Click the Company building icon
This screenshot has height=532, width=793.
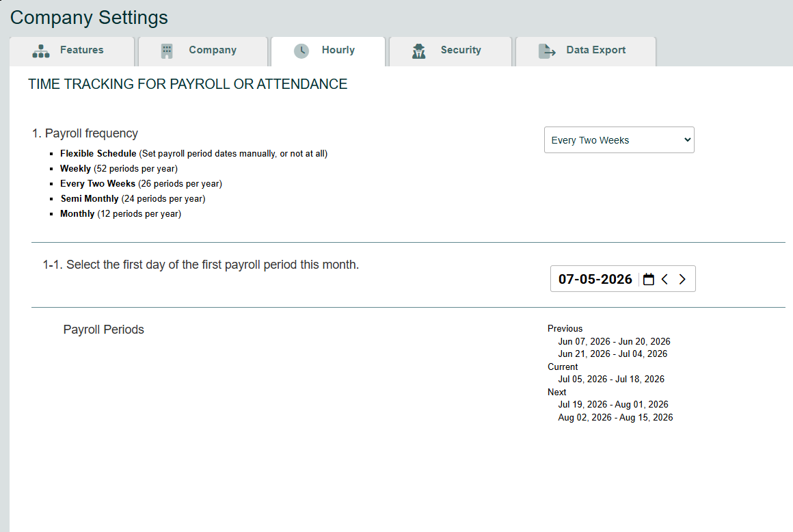click(167, 51)
